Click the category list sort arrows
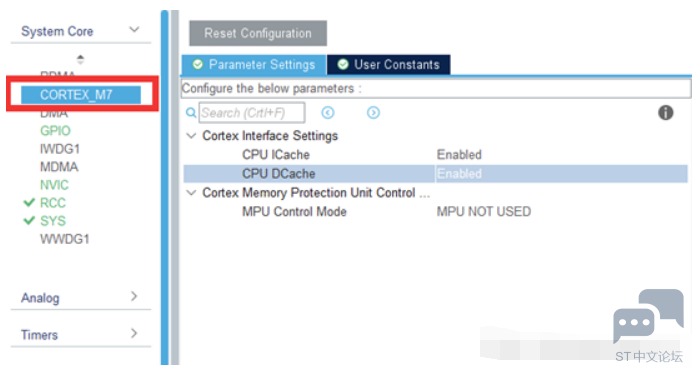This screenshot has width=692, height=372. (80, 59)
